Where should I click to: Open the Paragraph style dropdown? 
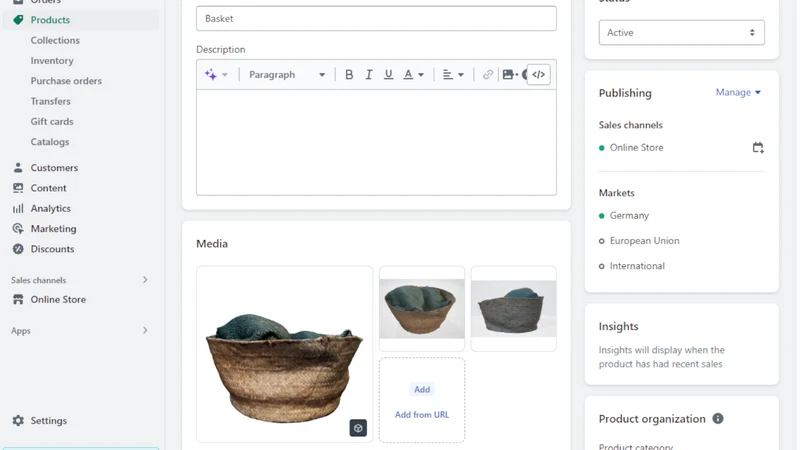[x=287, y=74]
